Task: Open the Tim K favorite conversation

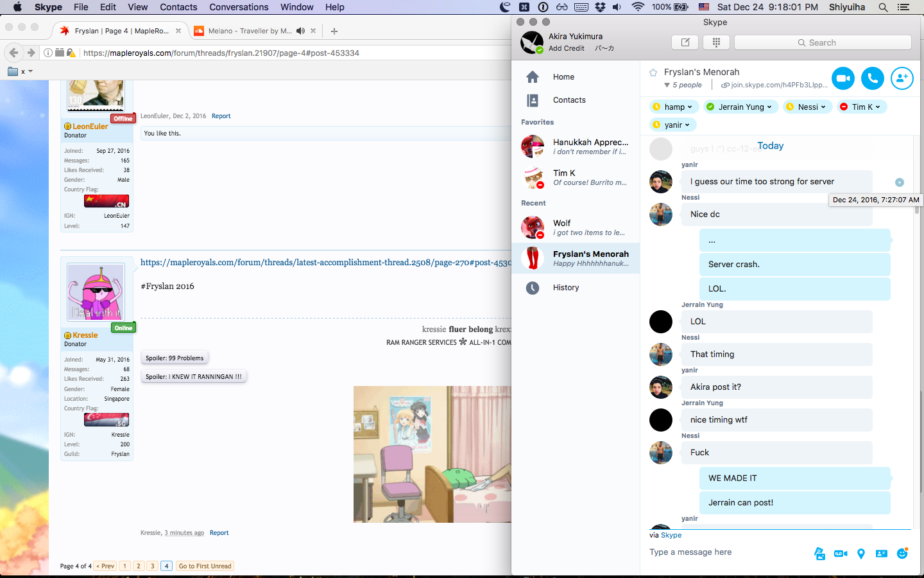Action: click(576, 177)
